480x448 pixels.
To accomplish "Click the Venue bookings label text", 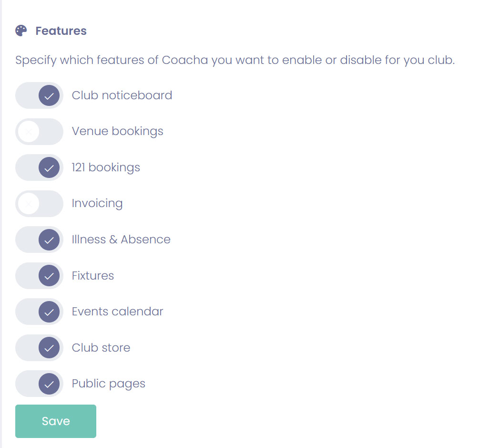I will (x=117, y=131).
